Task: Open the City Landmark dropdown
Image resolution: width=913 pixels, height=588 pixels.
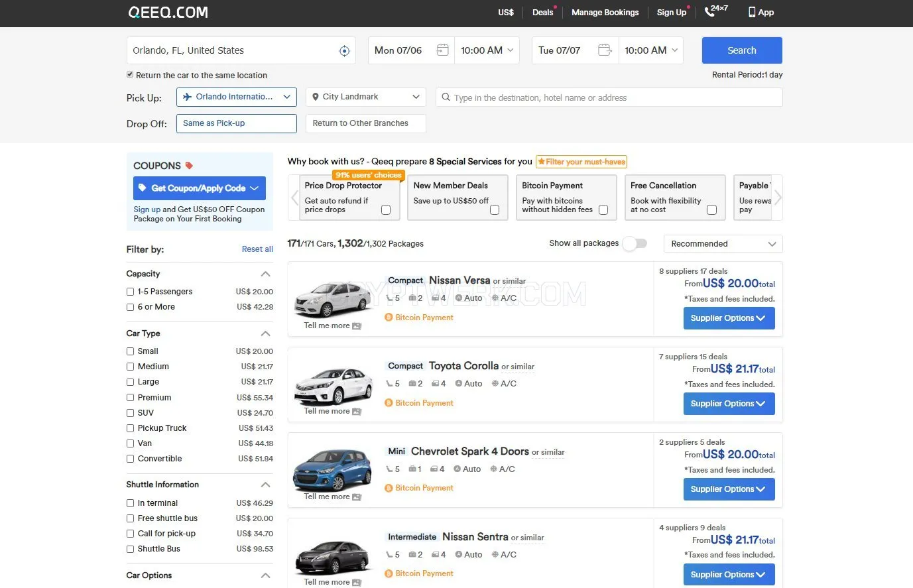Action: [366, 97]
